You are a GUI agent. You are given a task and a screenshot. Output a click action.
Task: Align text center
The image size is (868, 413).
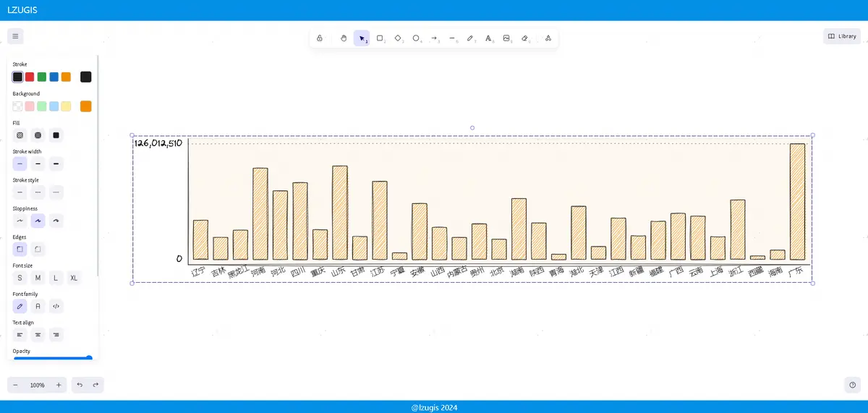[38, 335]
